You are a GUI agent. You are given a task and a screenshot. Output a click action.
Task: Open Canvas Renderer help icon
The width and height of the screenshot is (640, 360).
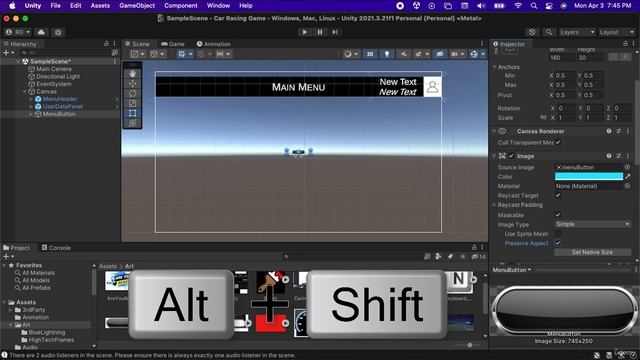click(x=609, y=131)
